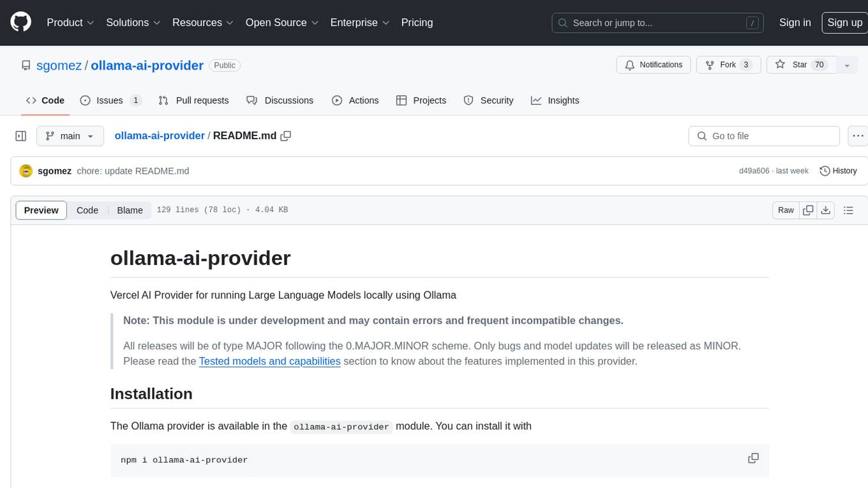
Task: Expand the Enterprise menu
Action: tap(359, 22)
